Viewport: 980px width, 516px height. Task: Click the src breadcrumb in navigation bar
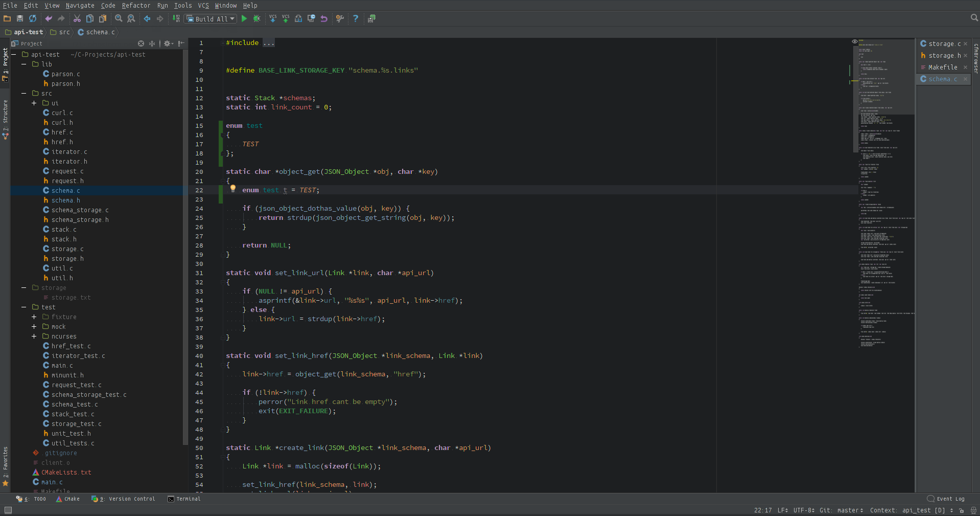pyautogui.click(x=60, y=32)
